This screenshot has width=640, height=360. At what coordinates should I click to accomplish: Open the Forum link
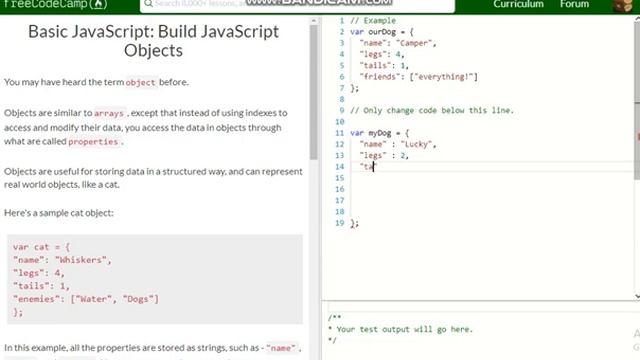click(574, 4)
